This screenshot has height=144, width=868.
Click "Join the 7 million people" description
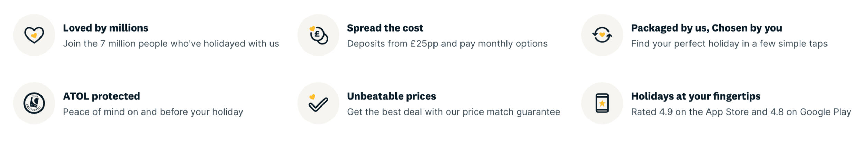coord(171,44)
